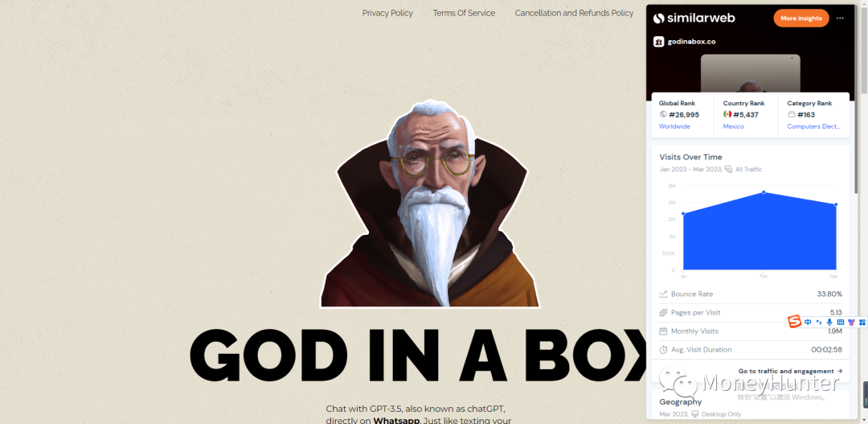Image resolution: width=868 pixels, height=424 pixels.
Task: Click the Category Rank icon next to #163
Action: point(791,114)
